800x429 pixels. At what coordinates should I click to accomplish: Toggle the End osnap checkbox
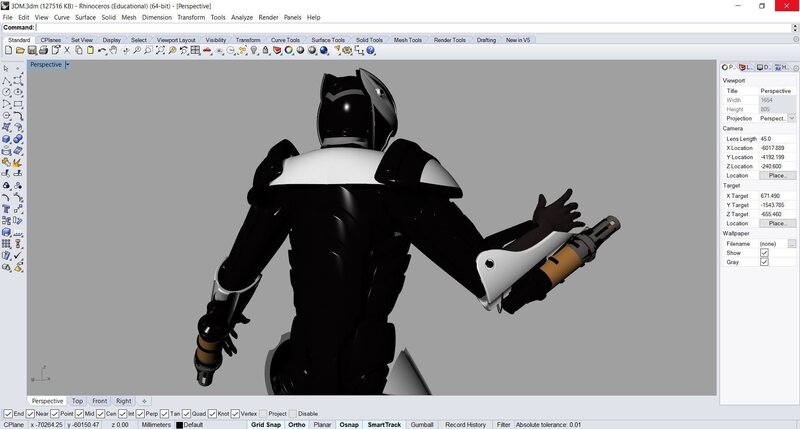point(8,413)
